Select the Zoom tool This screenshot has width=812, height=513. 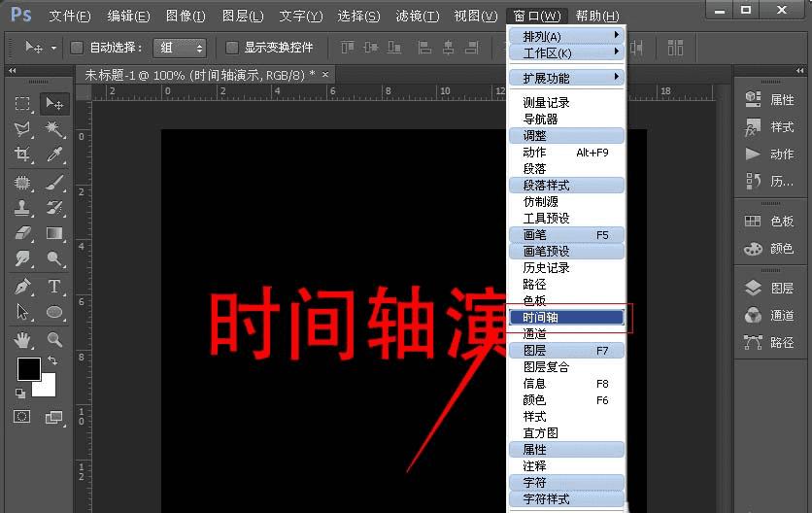point(54,340)
